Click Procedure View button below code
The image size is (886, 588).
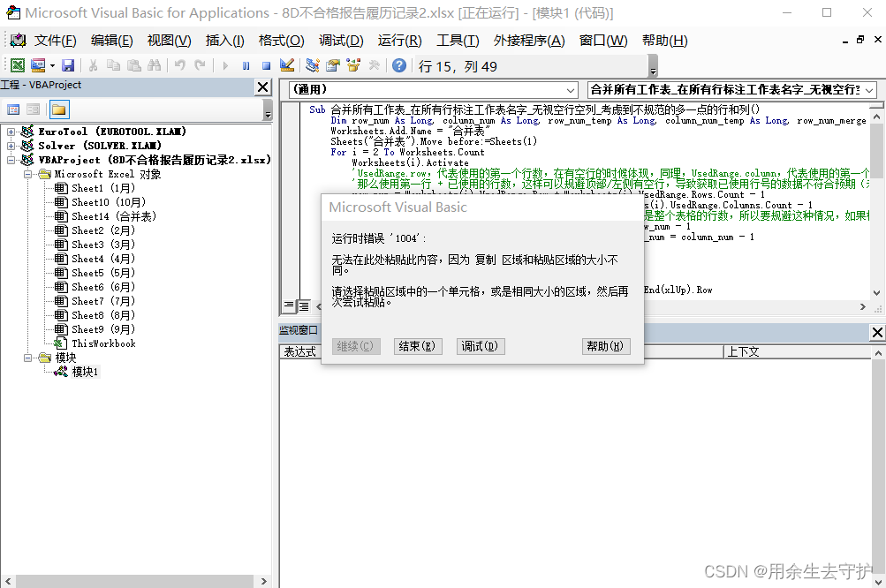tap(289, 306)
